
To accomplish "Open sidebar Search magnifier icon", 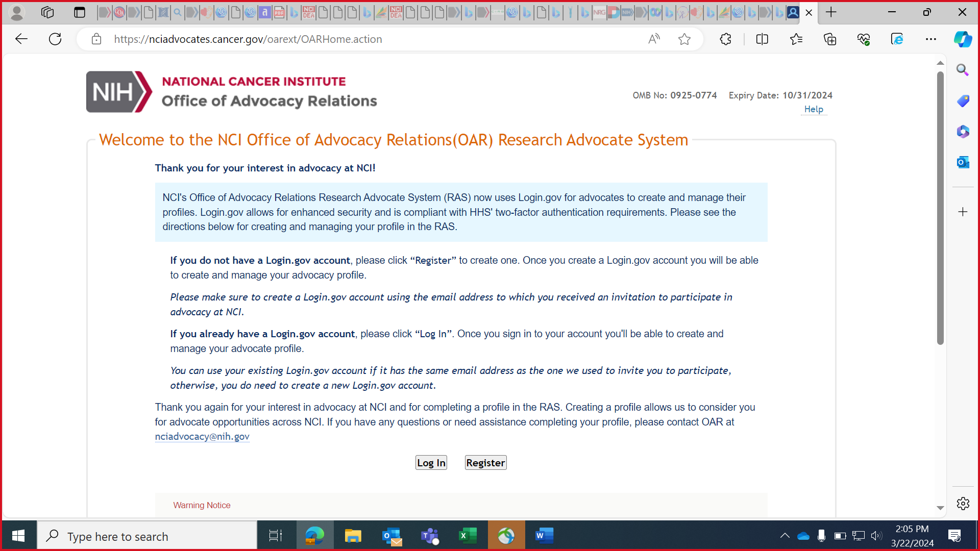I will tap(963, 70).
